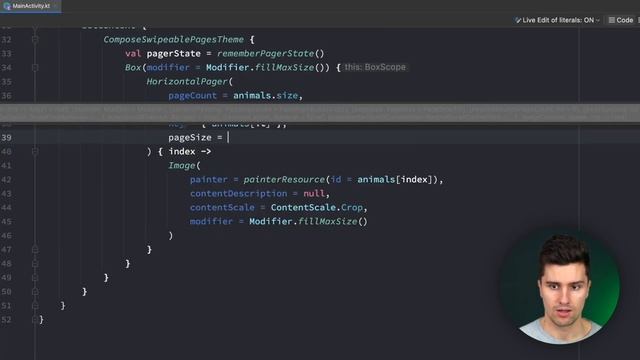Click ContentScale.Crop on line 44

click(x=317, y=207)
